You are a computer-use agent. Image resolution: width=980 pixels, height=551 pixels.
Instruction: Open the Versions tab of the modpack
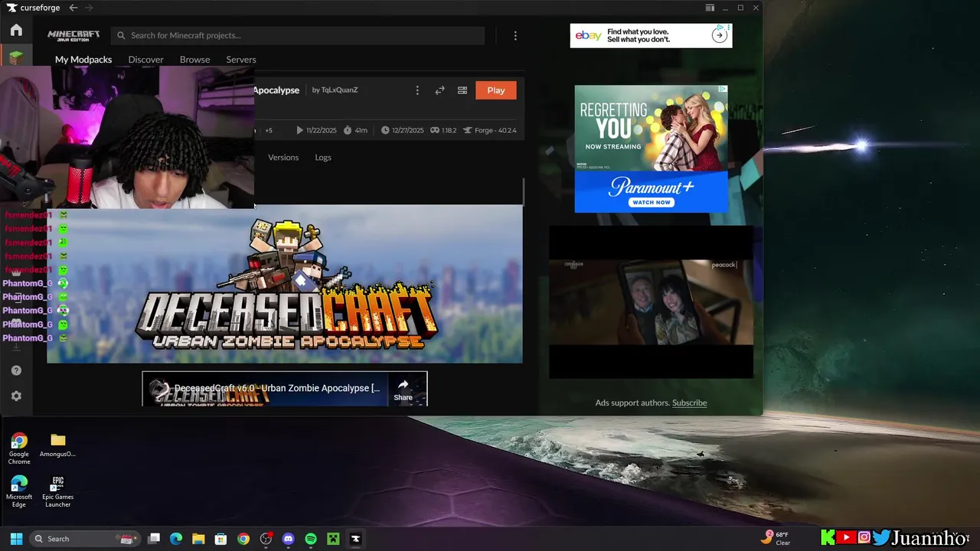pyautogui.click(x=283, y=157)
